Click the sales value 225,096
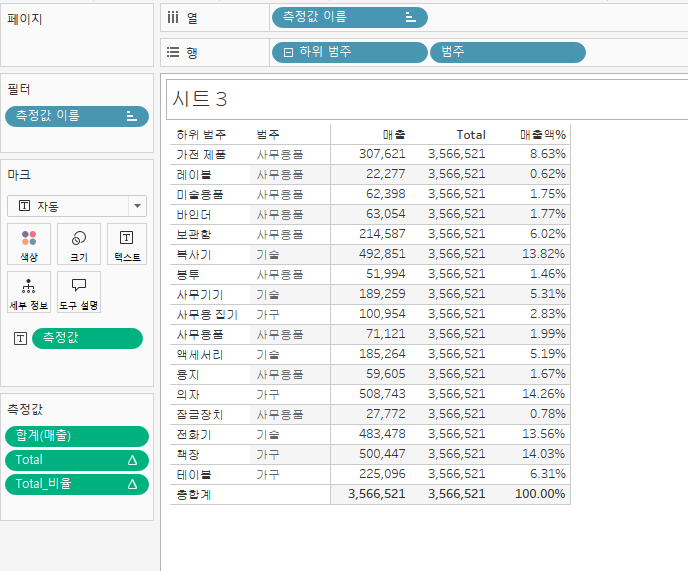 (382, 474)
